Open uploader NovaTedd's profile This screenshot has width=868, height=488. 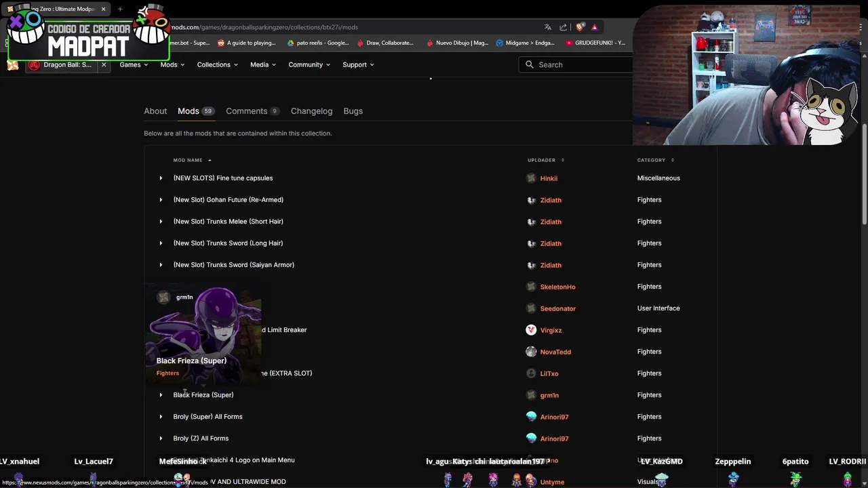click(x=555, y=352)
